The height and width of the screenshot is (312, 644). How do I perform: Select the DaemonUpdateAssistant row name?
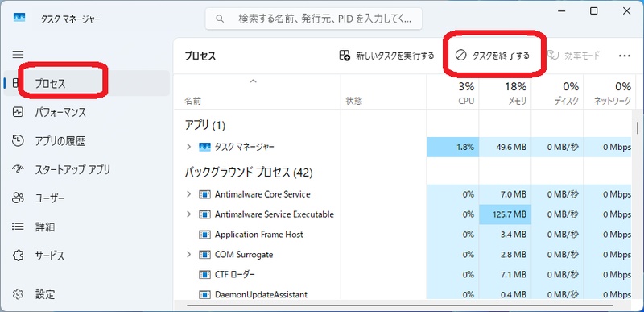(x=261, y=294)
